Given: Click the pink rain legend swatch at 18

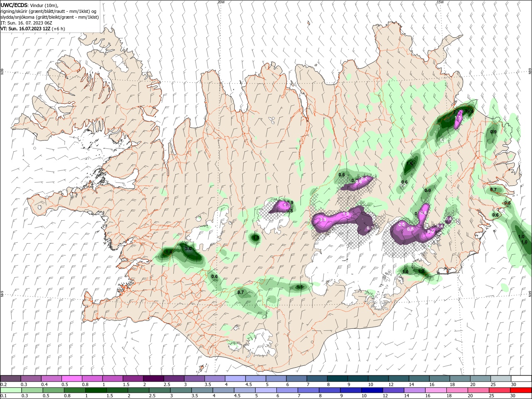Looking at the screenshot, I should tap(456, 390).
